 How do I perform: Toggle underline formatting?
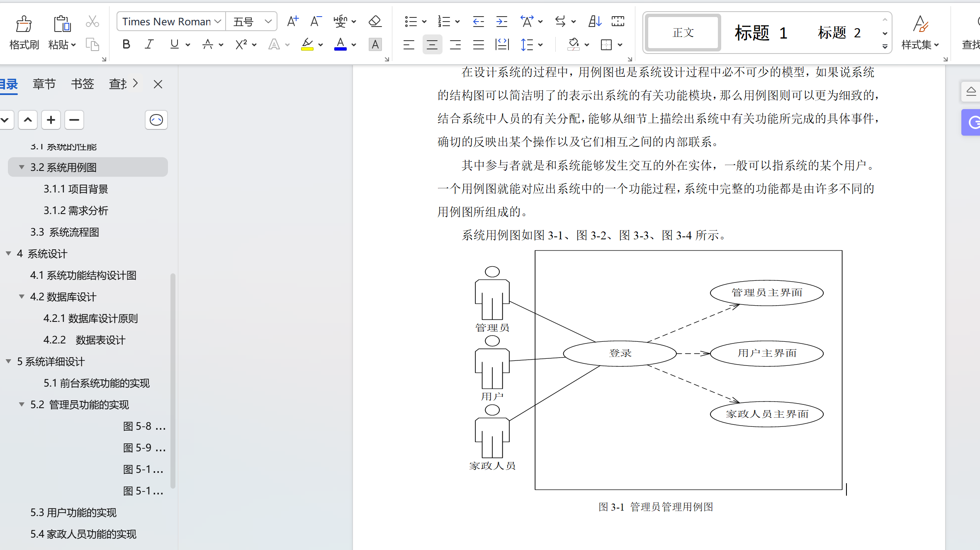click(173, 44)
